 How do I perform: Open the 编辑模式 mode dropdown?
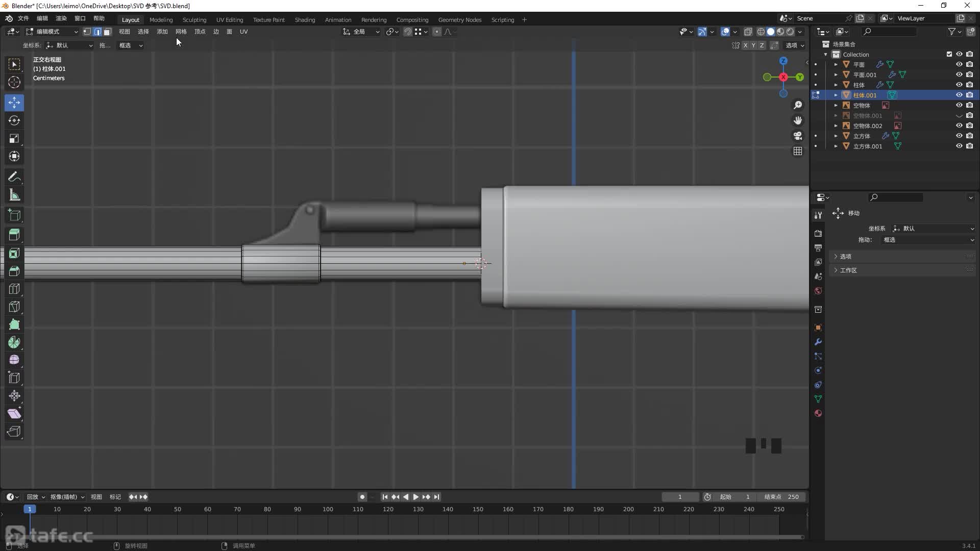(x=52, y=32)
